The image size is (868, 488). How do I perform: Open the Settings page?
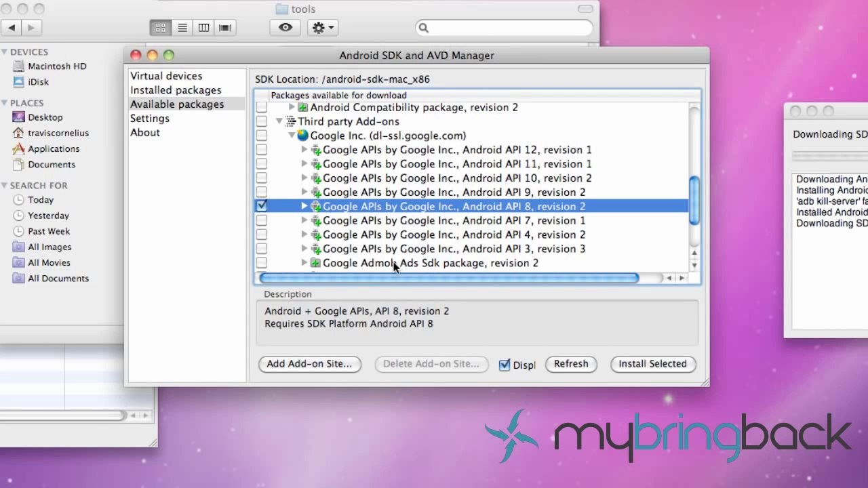point(150,119)
